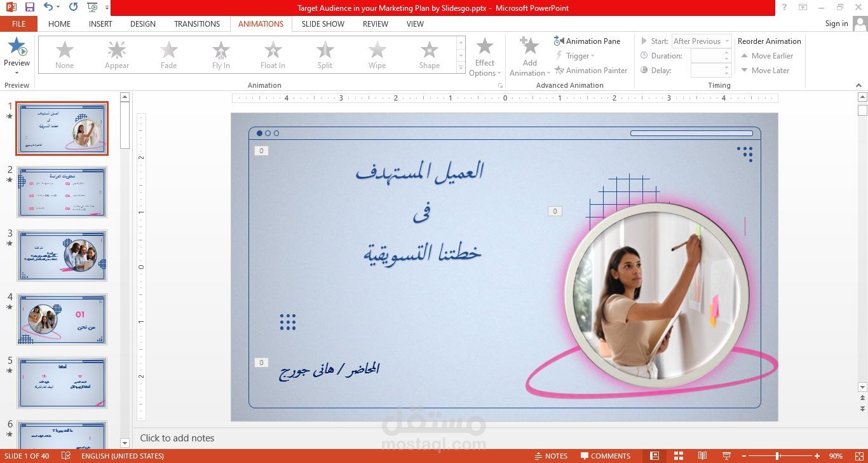Switch to Normal view icon
Viewport: 868px width, 463px height.
pos(654,456)
